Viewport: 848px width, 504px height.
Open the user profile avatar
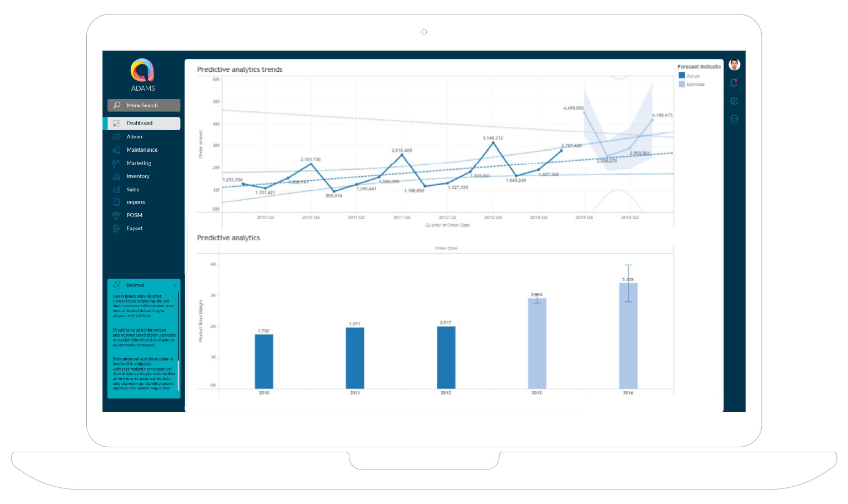coord(734,65)
